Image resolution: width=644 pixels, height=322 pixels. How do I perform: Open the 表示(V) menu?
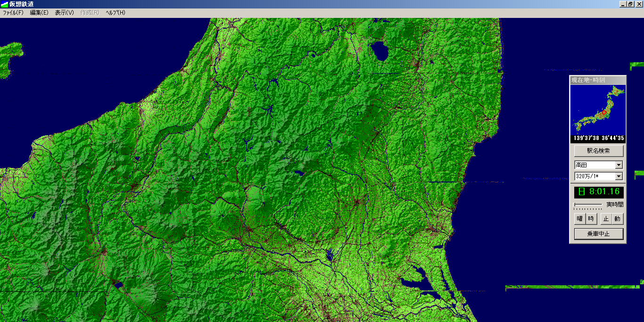coord(64,13)
